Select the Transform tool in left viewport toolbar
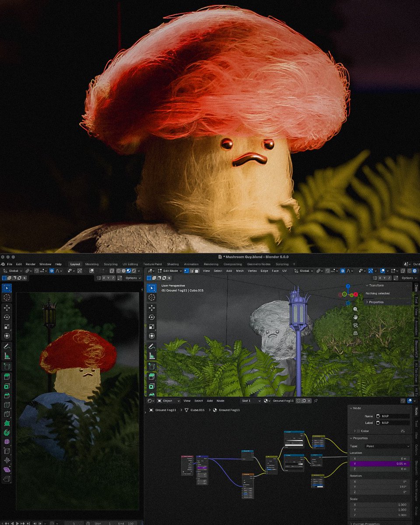The height and width of the screenshot is (525, 420). 7,336
